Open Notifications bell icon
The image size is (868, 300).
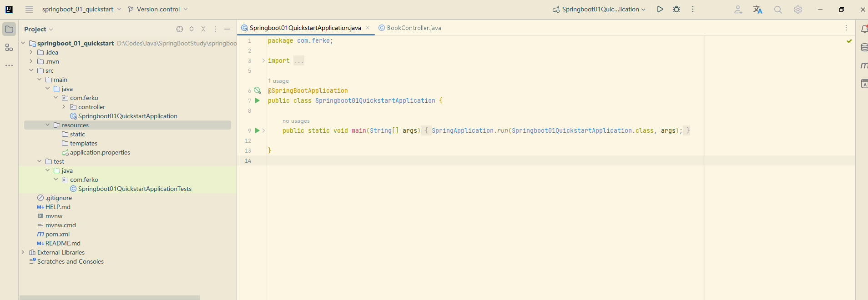864,29
